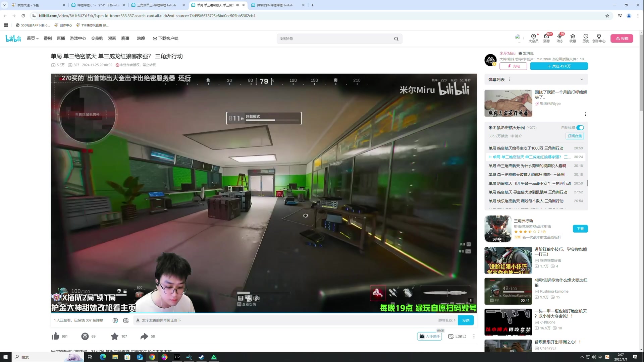Mute the playing tab's audio
This screenshot has width=644, height=362.
(x=237, y=5)
